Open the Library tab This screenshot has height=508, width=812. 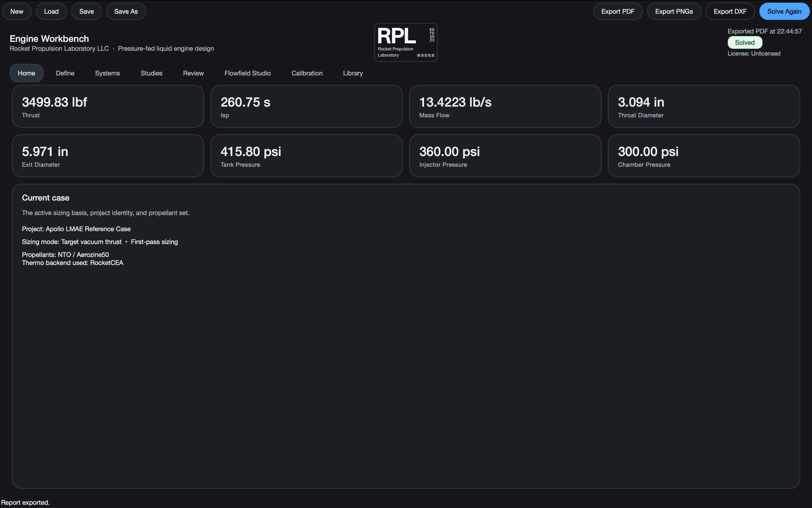point(353,73)
